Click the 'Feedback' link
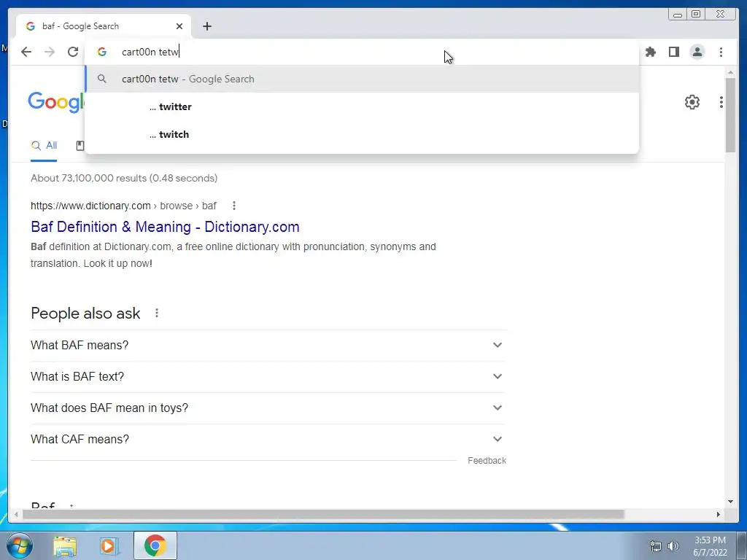The height and width of the screenshot is (560, 747). (x=487, y=461)
